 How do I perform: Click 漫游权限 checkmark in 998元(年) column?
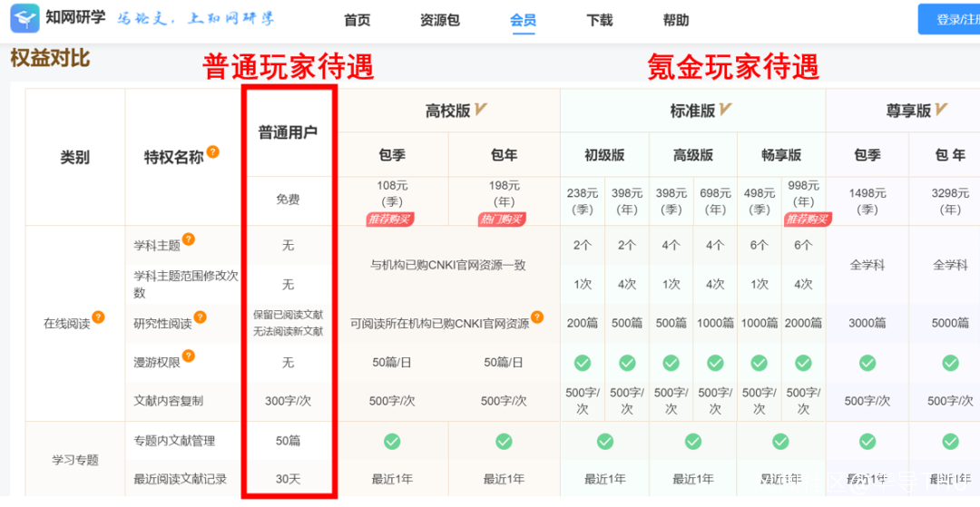[803, 363]
